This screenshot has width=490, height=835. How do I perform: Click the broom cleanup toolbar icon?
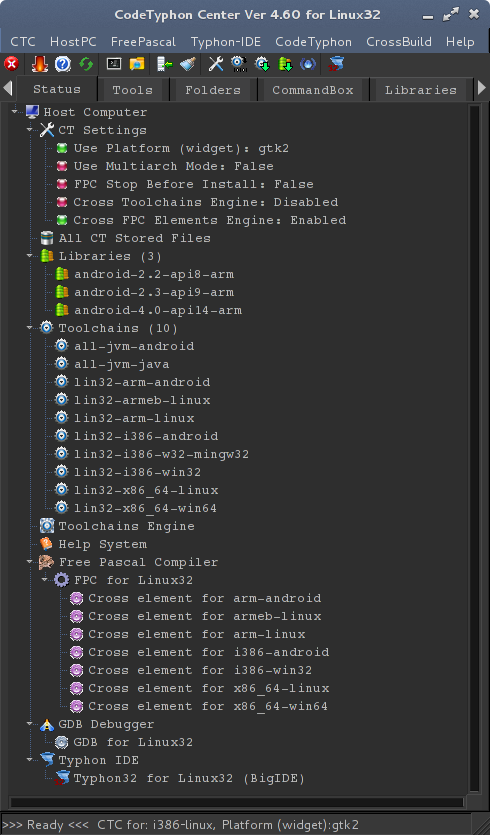187,64
